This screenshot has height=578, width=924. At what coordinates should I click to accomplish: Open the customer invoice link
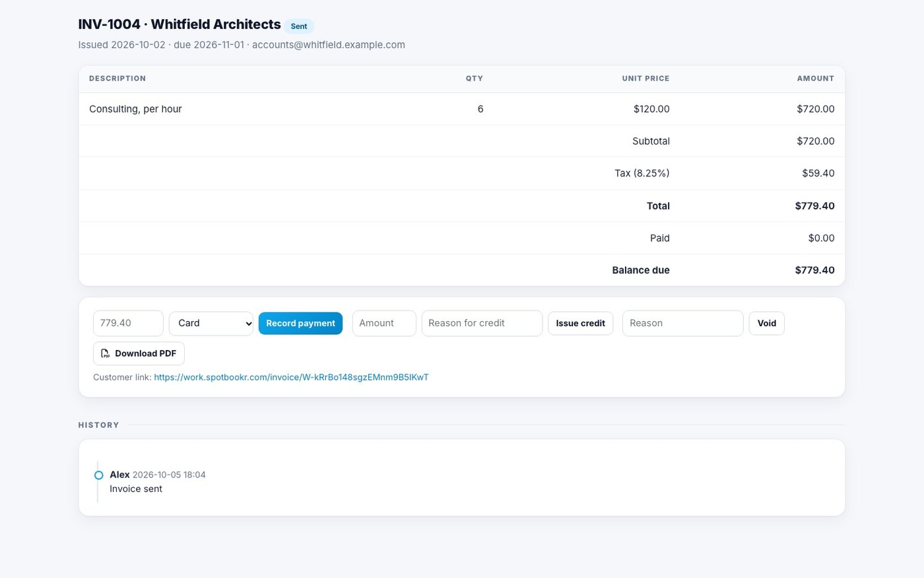click(291, 377)
